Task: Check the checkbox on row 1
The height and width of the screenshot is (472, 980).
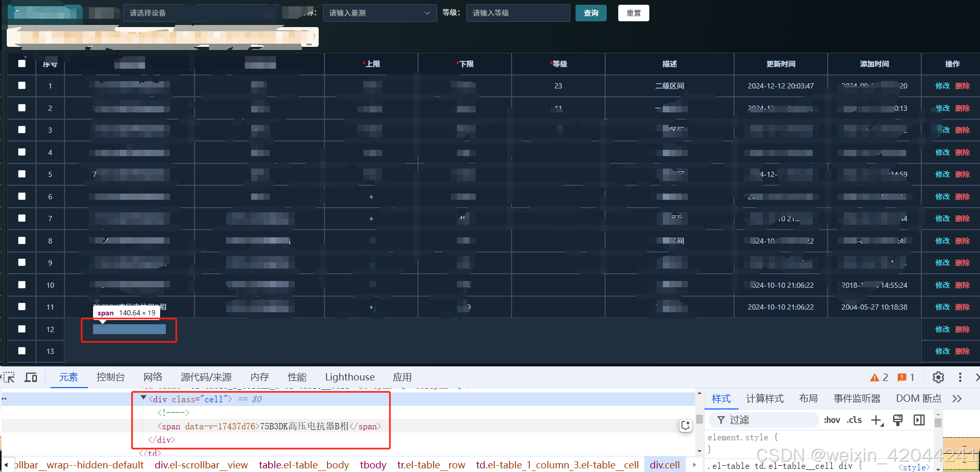Action: (21, 85)
